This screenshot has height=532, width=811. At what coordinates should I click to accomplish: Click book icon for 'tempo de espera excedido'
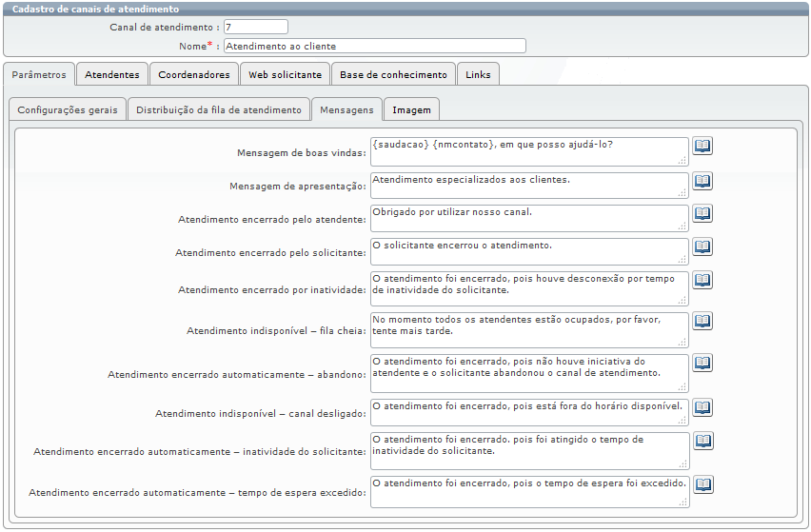coord(702,484)
